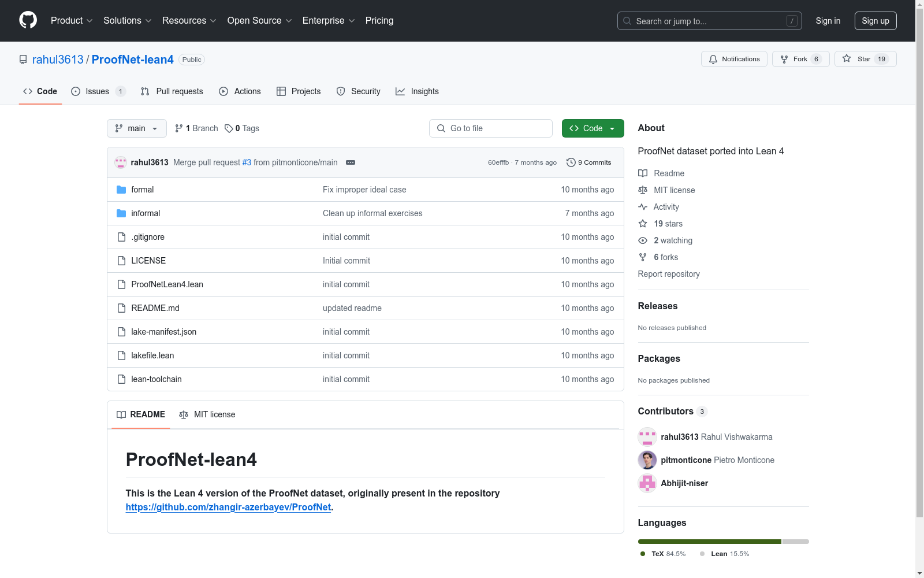The height and width of the screenshot is (578, 924).
Task: Click the GitHub logo icon
Action: pos(28,20)
